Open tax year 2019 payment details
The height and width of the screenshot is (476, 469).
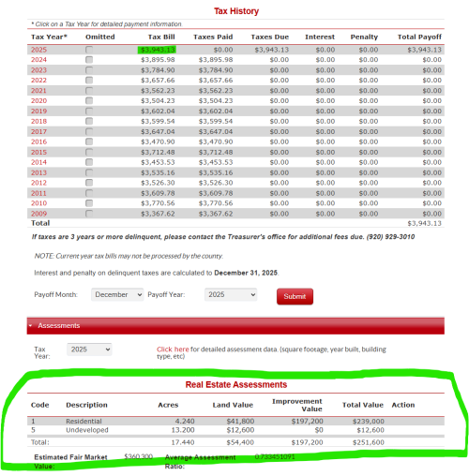click(x=38, y=111)
